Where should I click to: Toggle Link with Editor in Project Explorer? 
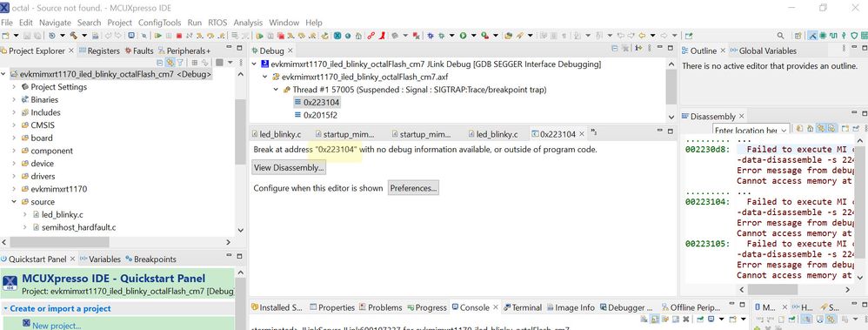coord(170,63)
